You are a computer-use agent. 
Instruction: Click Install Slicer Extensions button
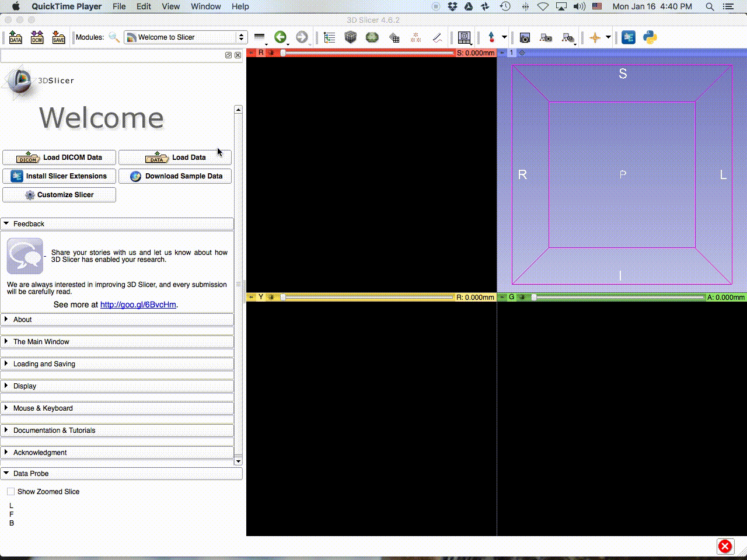tap(59, 176)
